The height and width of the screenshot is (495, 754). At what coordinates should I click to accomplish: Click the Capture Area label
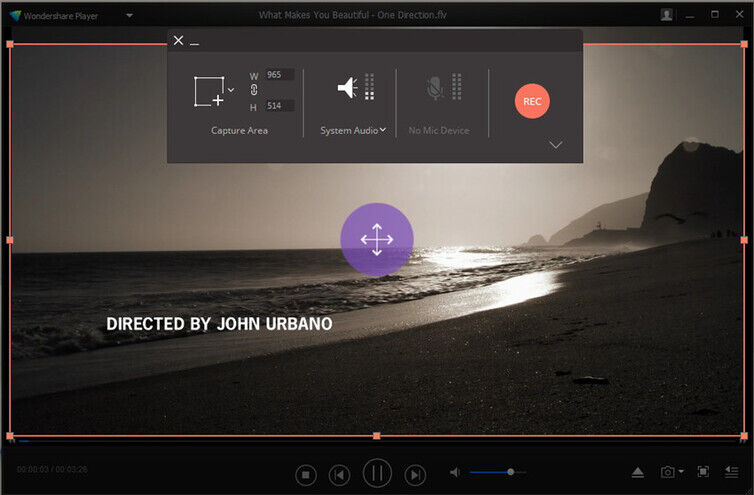click(239, 130)
